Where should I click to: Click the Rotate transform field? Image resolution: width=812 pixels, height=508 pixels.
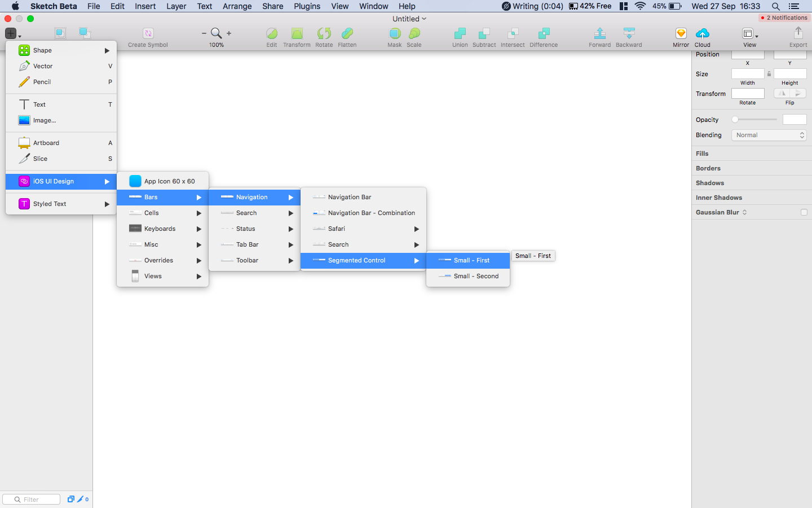coord(748,93)
